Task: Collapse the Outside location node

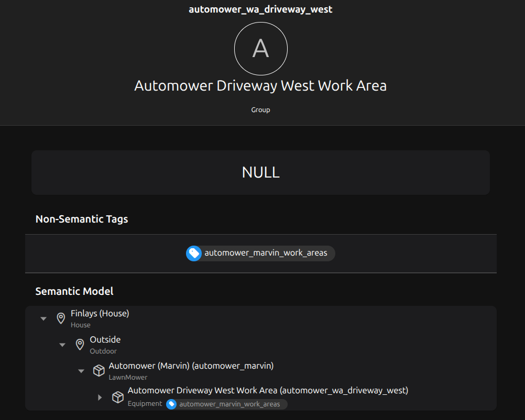Action: click(62, 345)
